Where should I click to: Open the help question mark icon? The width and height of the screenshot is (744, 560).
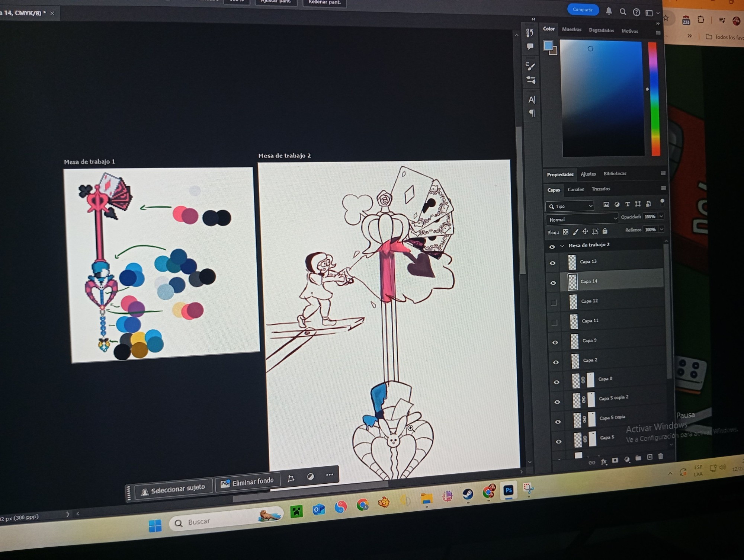pos(636,13)
